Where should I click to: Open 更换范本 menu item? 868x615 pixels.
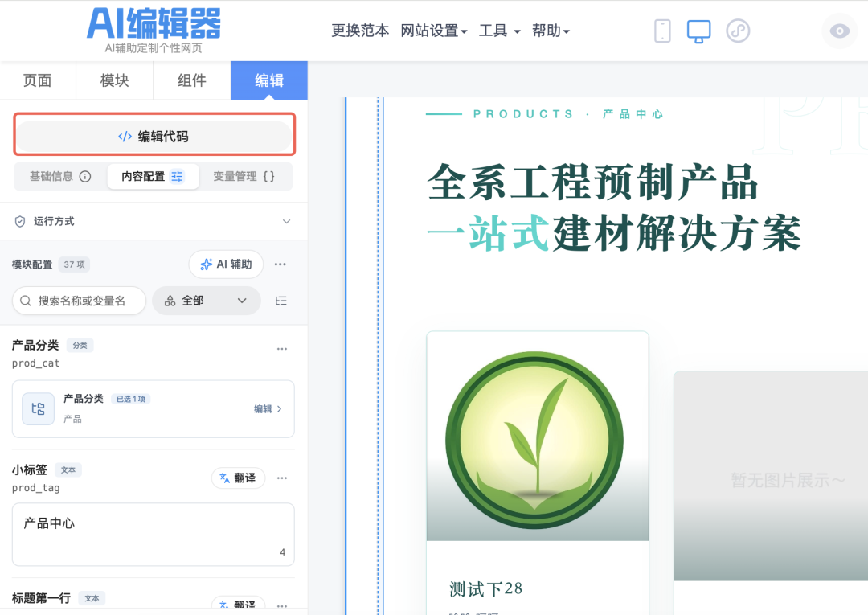click(x=360, y=31)
